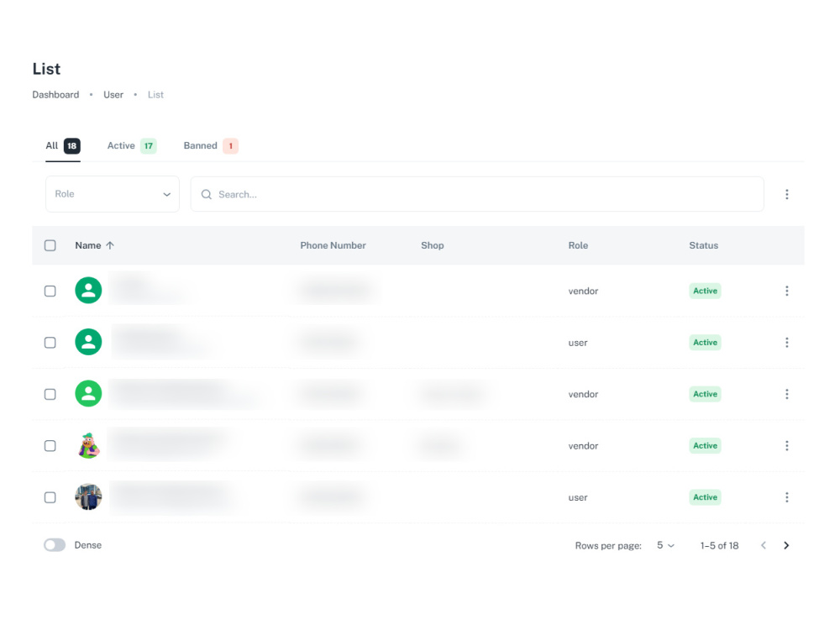Click Active status badge in second row
The width and height of the screenshot is (840, 630).
(705, 343)
